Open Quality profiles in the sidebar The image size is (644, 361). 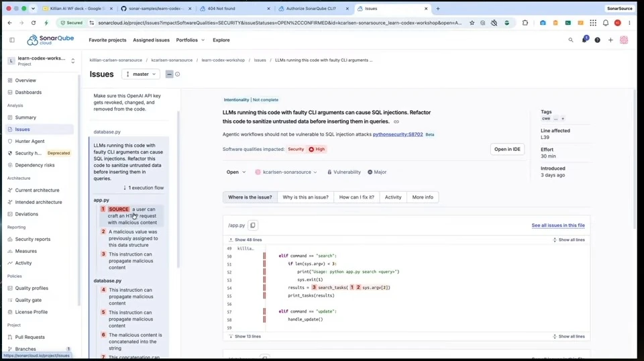click(32, 289)
